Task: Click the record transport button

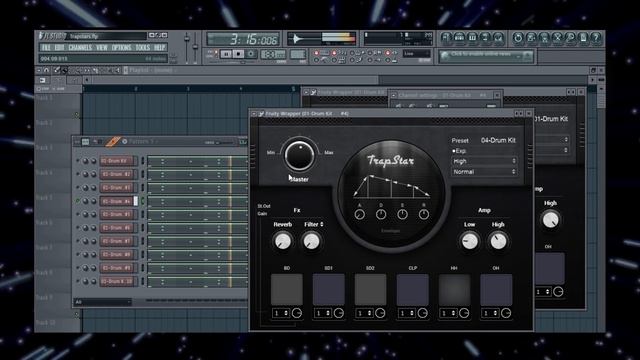Action: (251, 54)
